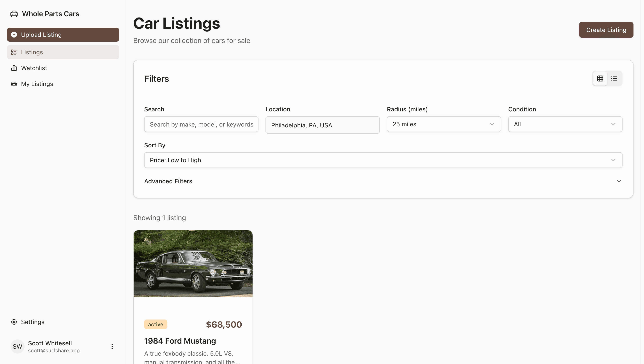The image size is (644, 364).
Task: Click the active status badge on the Mustang
Action: 156,324
